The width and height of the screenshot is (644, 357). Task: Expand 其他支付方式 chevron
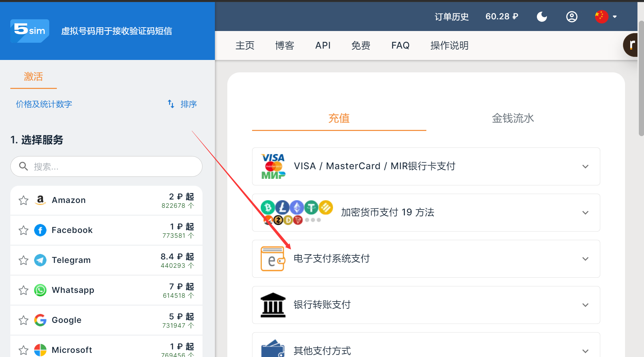click(x=585, y=351)
